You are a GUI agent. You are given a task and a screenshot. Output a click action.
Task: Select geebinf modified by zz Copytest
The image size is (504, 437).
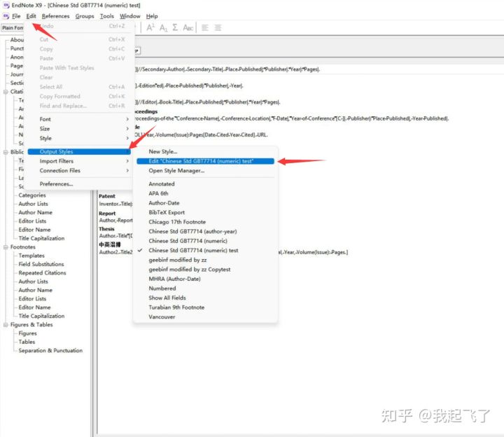tap(205, 270)
